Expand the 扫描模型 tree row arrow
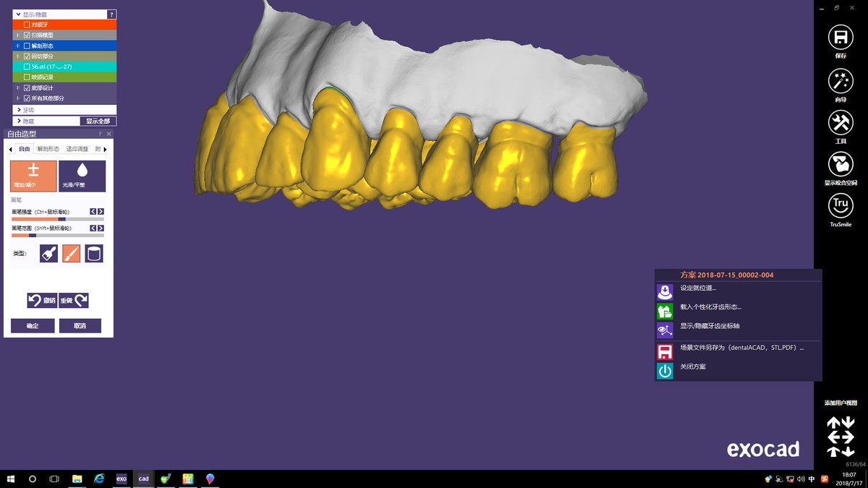Image resolution: width=868 pixels, height=488 pixels. 19,35
